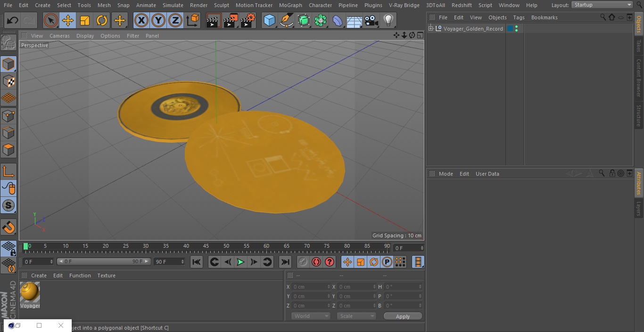This screenshot has height=332, width=644.
Task: Toggle Z axis lock
Action: tap(175, 21)
